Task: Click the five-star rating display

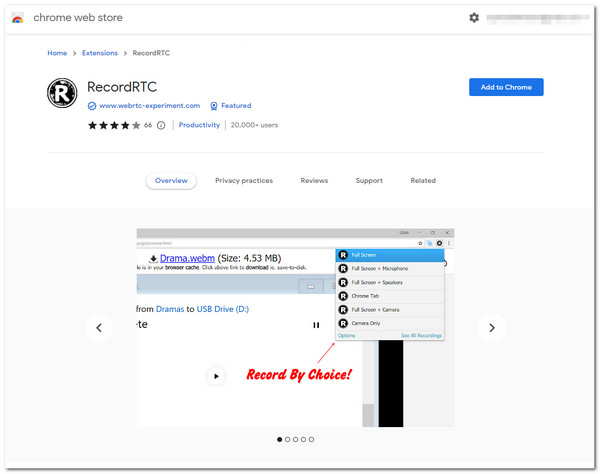Action: 114,125
